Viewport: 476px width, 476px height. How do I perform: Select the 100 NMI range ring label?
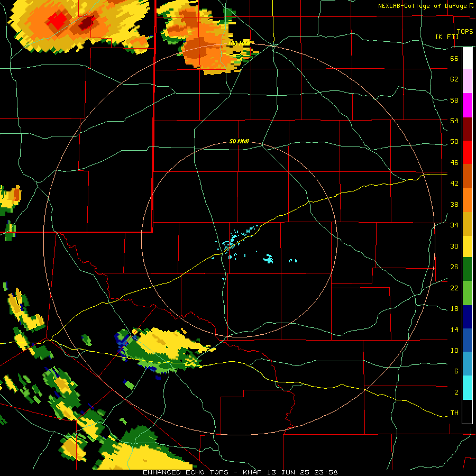click(239, 43)
